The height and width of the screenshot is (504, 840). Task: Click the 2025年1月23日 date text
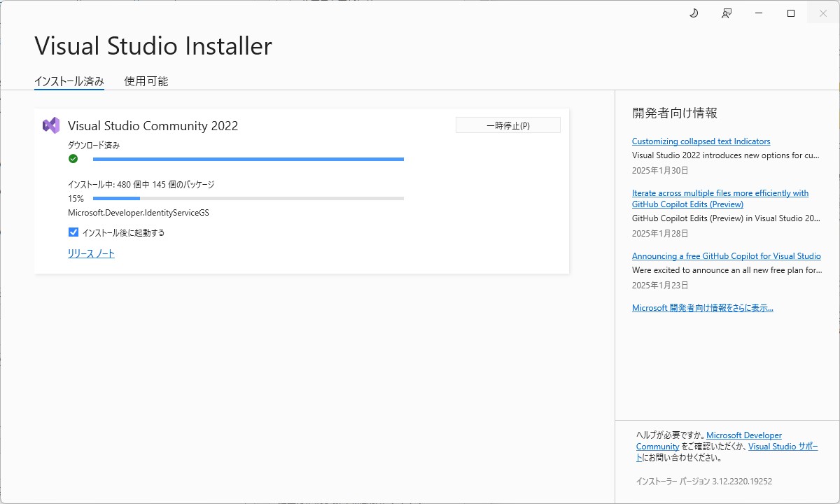click(x=660, y=286)
